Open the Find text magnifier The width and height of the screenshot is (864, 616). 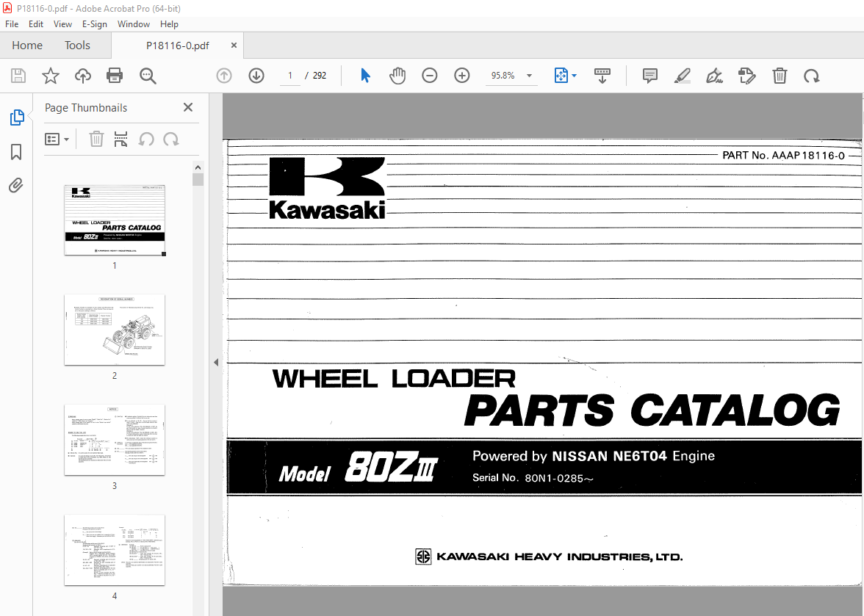click(148, 76)
